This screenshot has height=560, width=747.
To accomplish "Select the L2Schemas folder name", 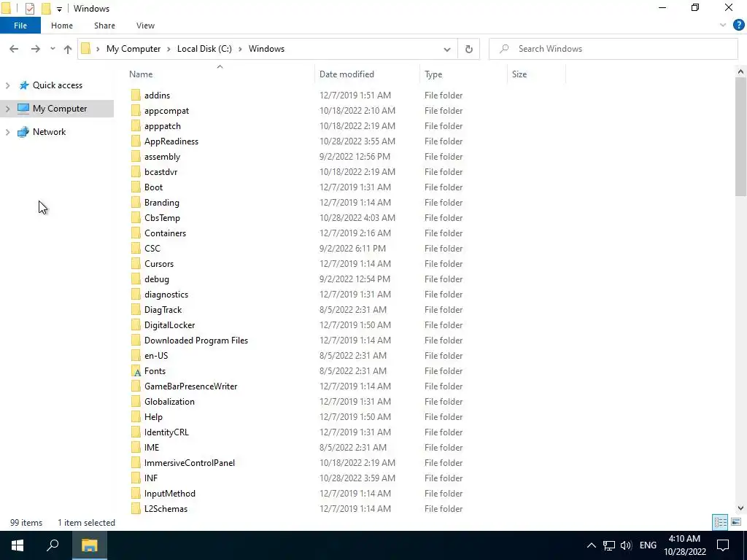I will click(166, 508).
